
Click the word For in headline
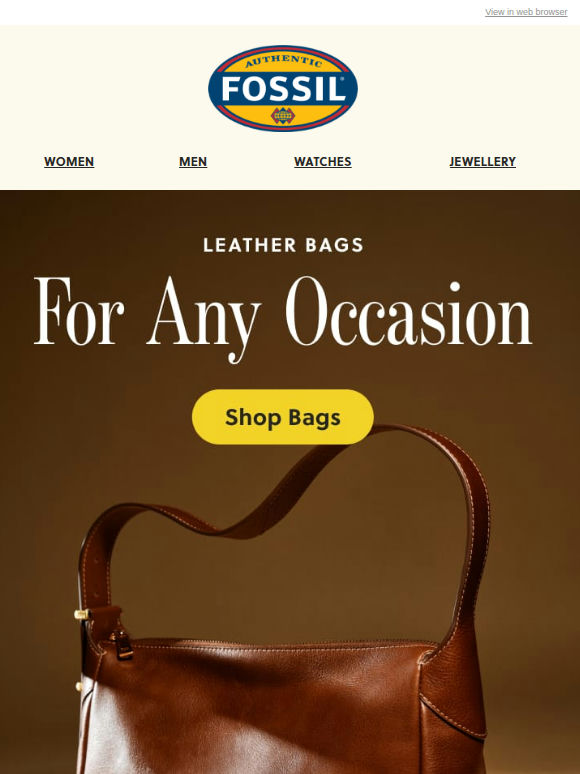pos(79,311)
